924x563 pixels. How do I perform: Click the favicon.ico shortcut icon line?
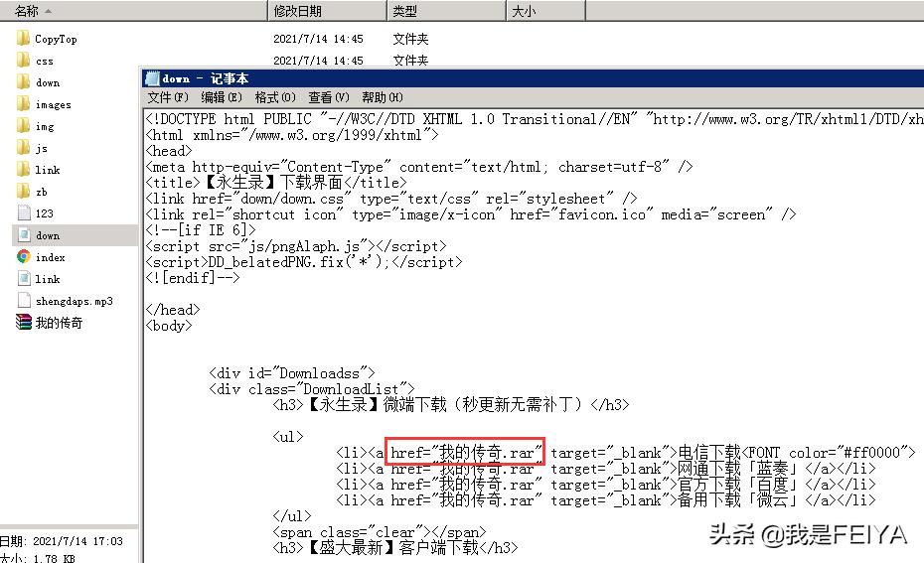click(471, 214)
